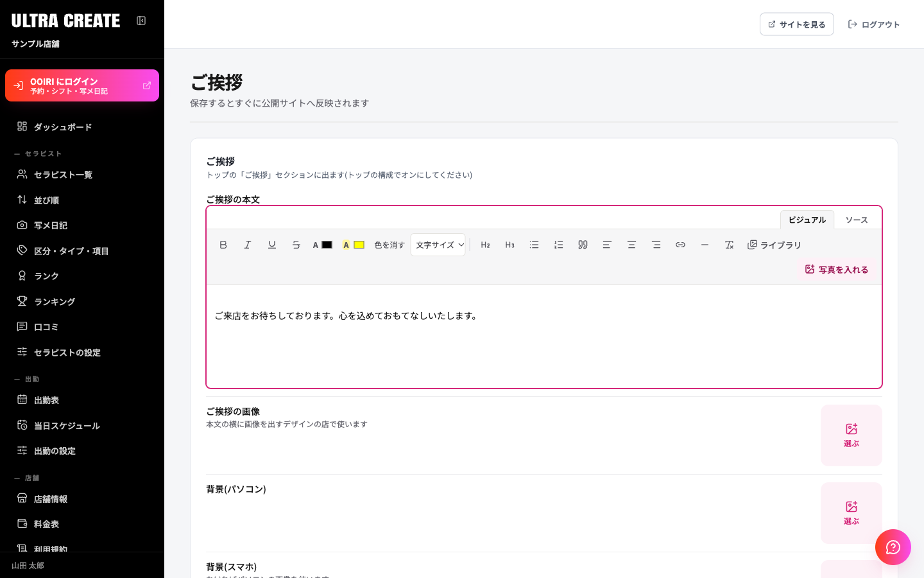Pick the black text color swatch
Screen dimensions: 924x578
[x=327, y=245]
